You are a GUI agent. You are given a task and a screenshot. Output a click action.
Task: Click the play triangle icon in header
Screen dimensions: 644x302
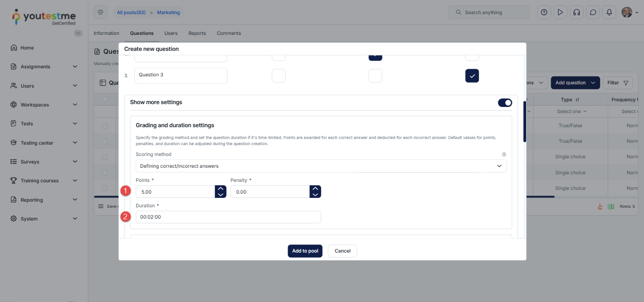(x=560, y=12)
